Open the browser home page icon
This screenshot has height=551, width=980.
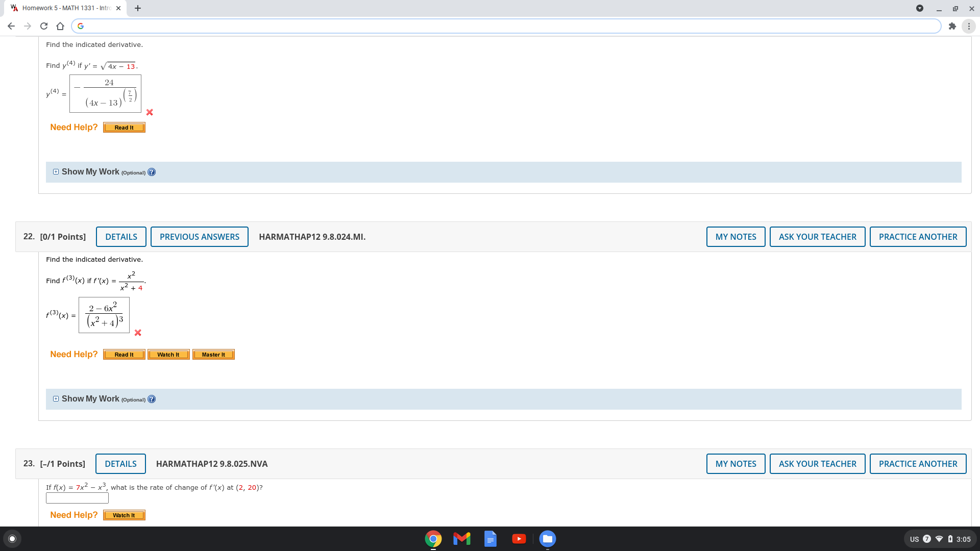point(60,26)
